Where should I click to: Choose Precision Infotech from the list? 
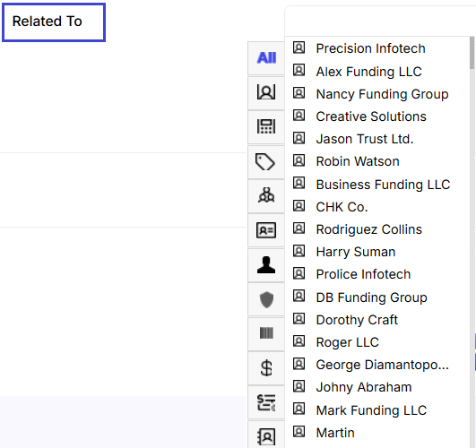(370, 48)
